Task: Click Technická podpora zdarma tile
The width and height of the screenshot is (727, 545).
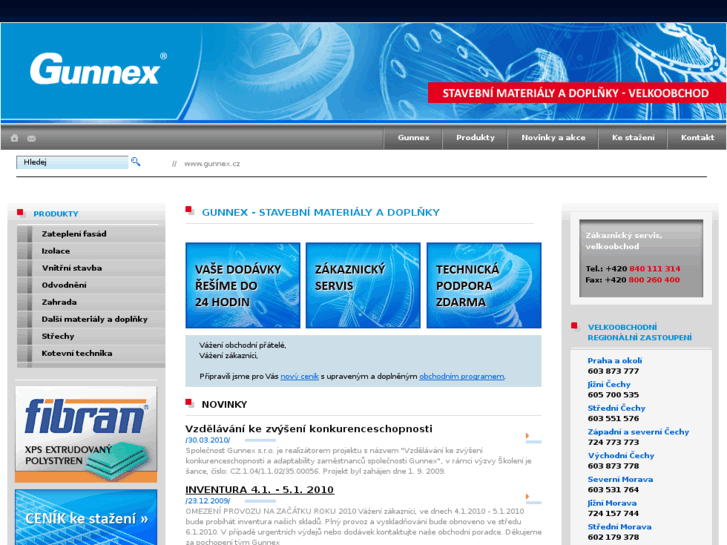Action: pyautogui.click(x=484, y=285)
